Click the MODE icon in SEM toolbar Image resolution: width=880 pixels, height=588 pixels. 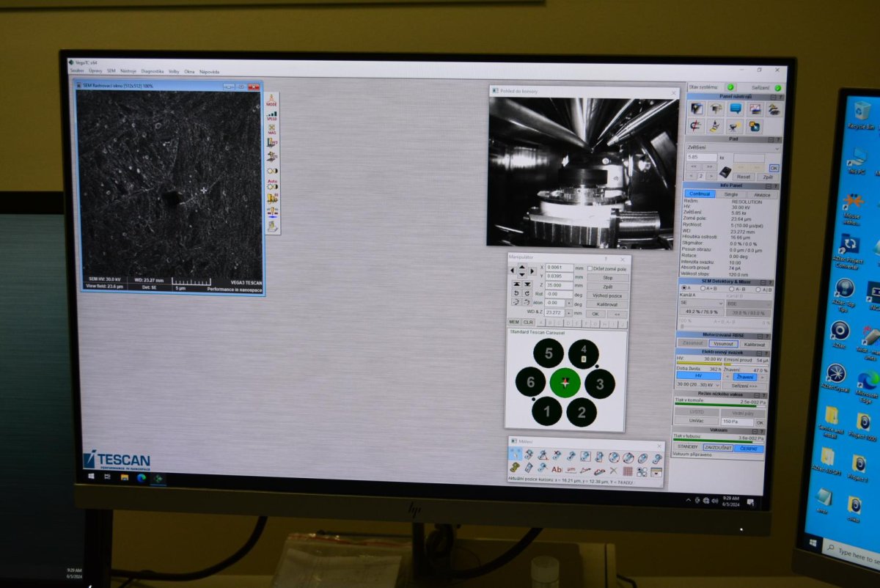click(x=271, y=100)
